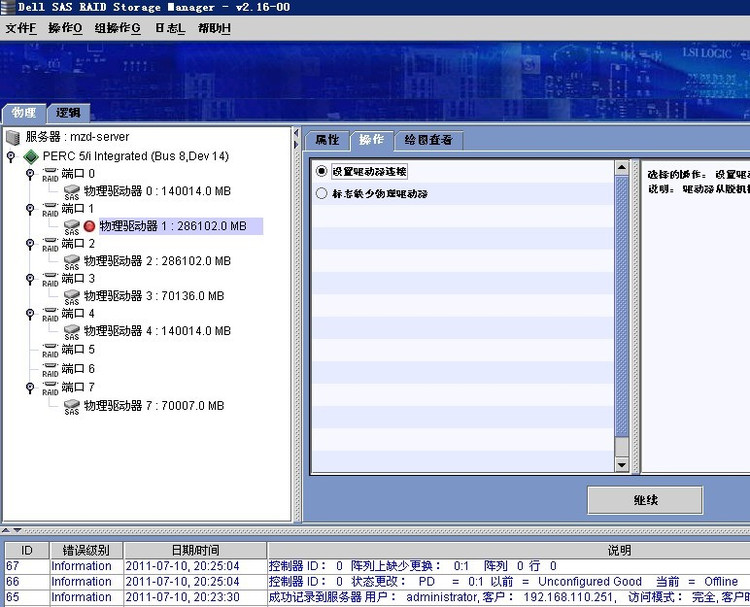Select 物理驱动器 7 : 70007.0 MB
The image size is (750, 607).
point(154,406)
